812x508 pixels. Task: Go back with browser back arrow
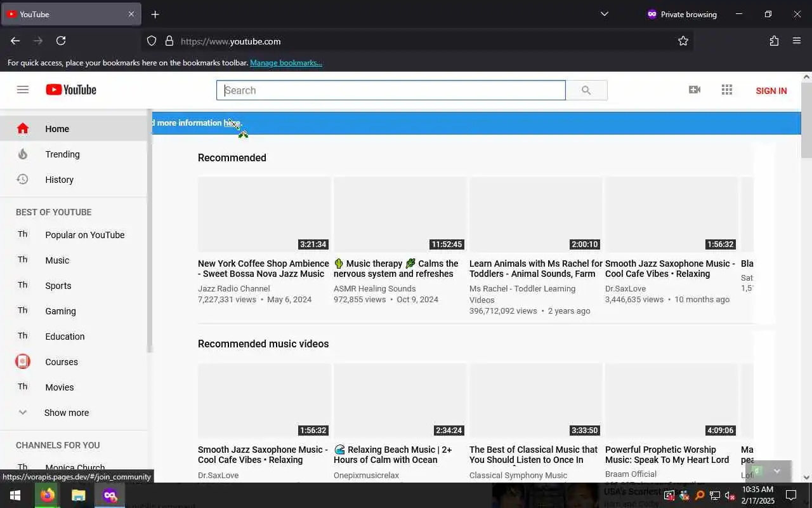(x=15, y=41)
